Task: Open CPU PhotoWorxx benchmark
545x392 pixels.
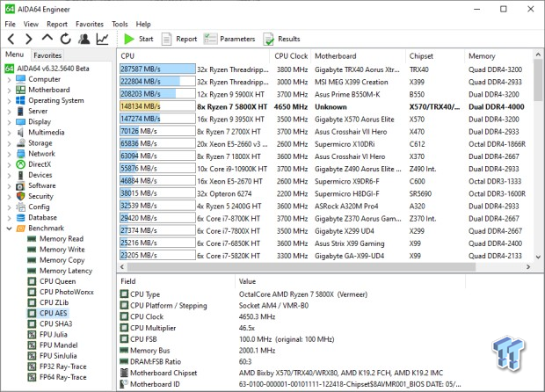Action: coord(67,293)
